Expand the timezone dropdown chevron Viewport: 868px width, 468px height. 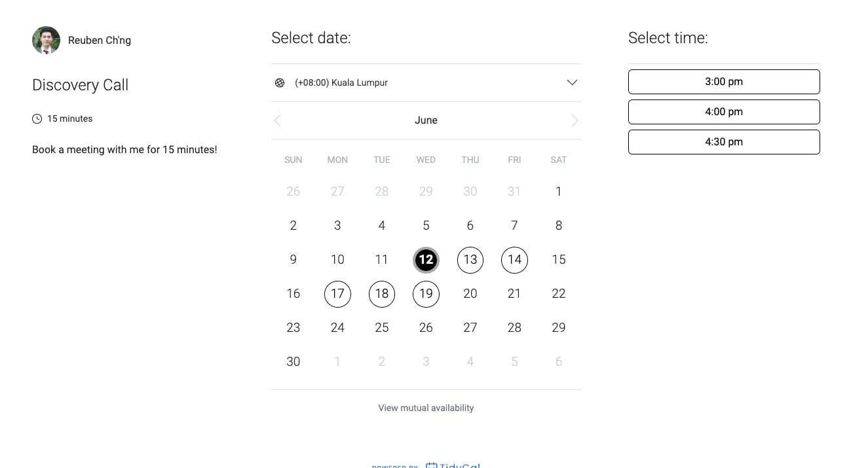point(572,82)
